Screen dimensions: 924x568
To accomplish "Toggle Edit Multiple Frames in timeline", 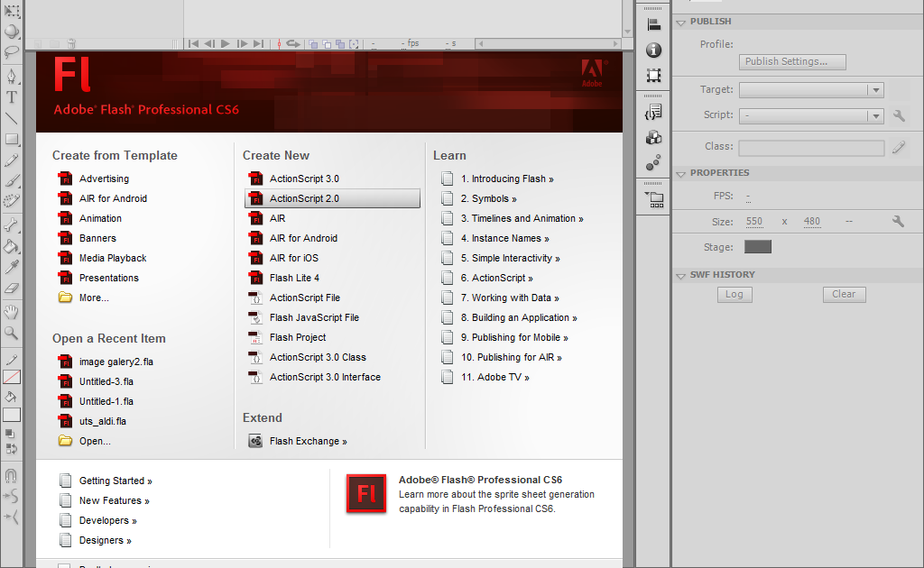I will tap(340, 43).
